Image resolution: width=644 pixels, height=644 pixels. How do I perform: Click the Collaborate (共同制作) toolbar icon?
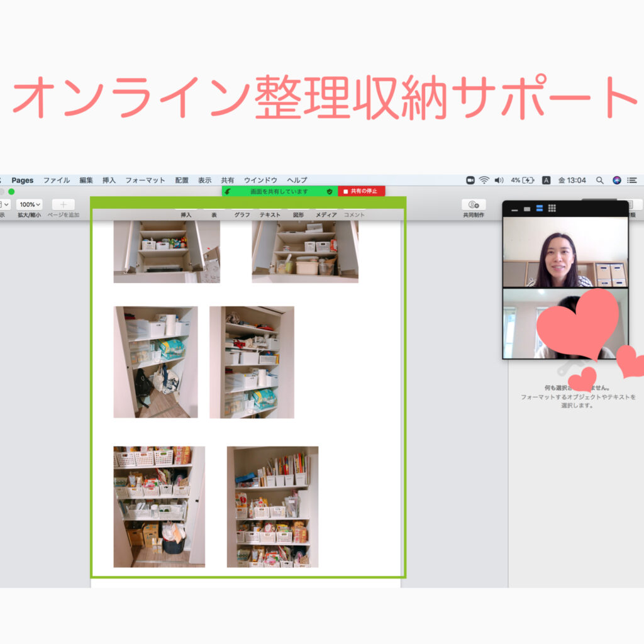click(474, 205)
